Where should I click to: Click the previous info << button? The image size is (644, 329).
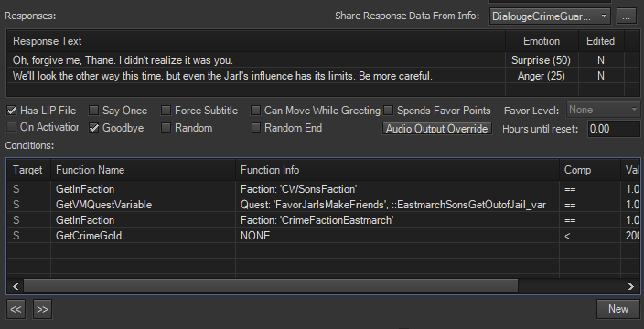click(x=16, y=309)
